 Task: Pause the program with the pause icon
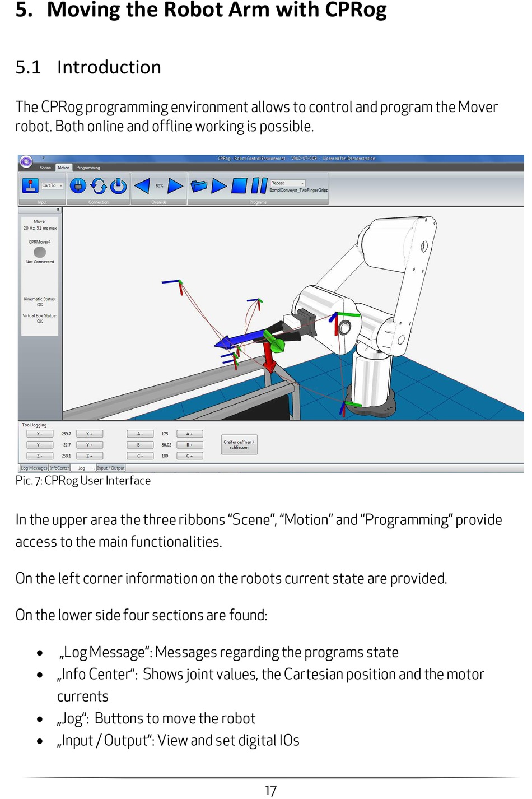(259, 185)
